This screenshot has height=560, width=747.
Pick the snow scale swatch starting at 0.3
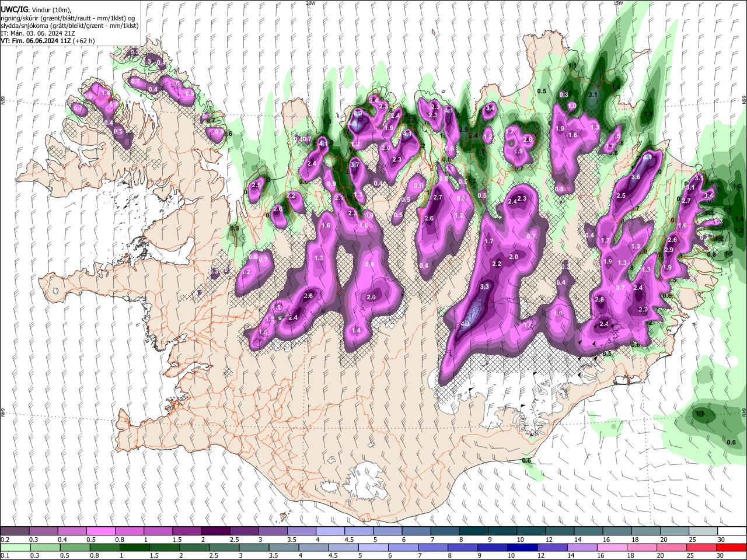[x=43, y=531]
